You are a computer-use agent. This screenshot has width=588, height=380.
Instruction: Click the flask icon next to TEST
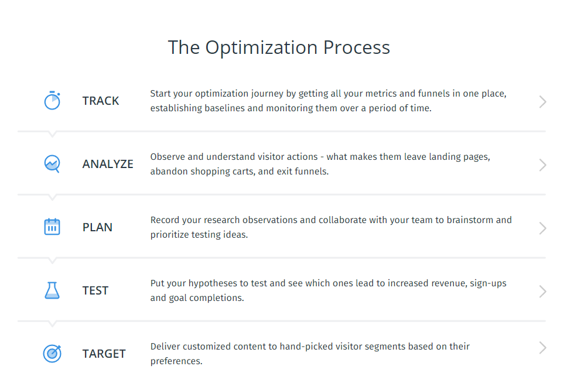[52, 290]
